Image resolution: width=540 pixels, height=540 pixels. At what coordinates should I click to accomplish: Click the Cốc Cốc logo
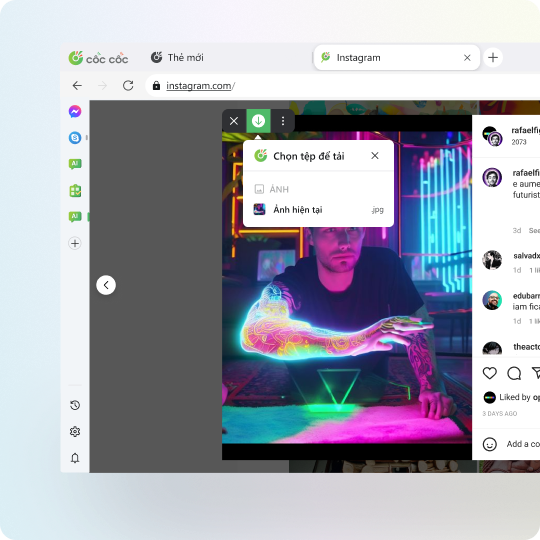coord(98,58)
